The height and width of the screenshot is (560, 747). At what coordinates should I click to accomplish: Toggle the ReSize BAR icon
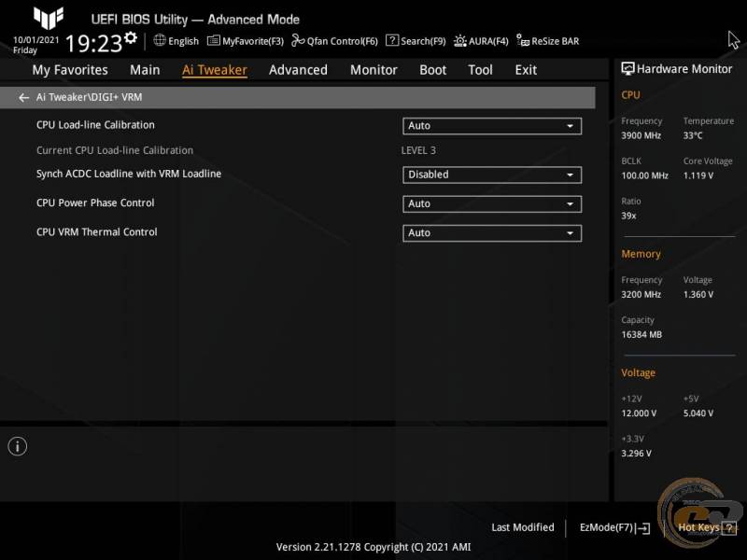point(523,40)
